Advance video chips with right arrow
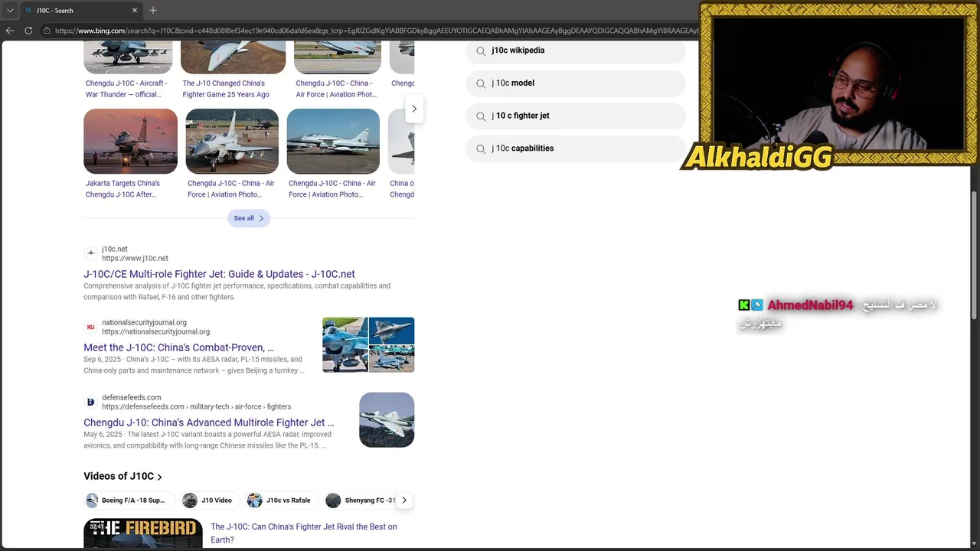The image size is (980, 551). (404, 500)
